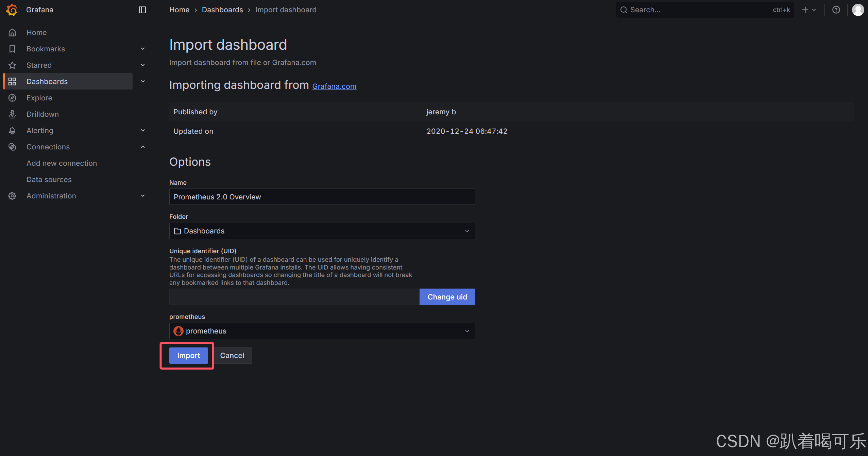Open Starred in the sidebar menu
Viewport: 868px width, 456px height.
[x=39, y=65]
